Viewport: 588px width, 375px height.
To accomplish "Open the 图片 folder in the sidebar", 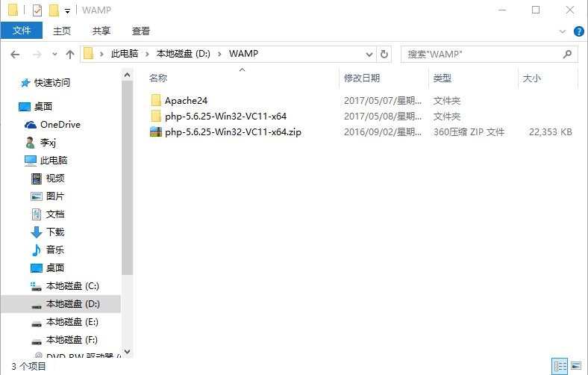I will coord(55,196).
